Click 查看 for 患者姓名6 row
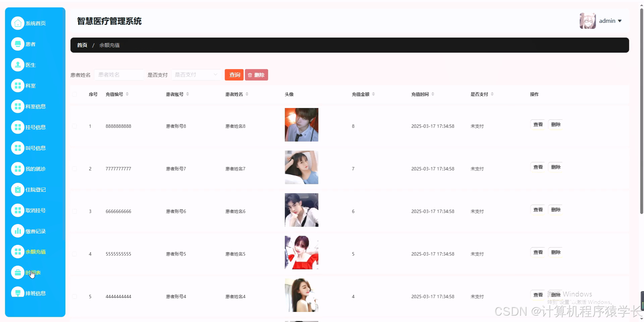This screenshot has height=322, width=644. (538, 210)
